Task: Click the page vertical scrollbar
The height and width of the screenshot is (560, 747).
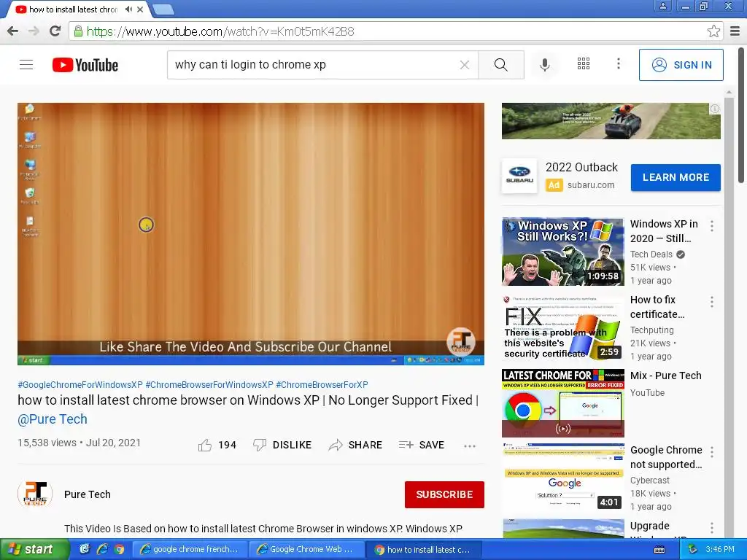Action: 741,114
